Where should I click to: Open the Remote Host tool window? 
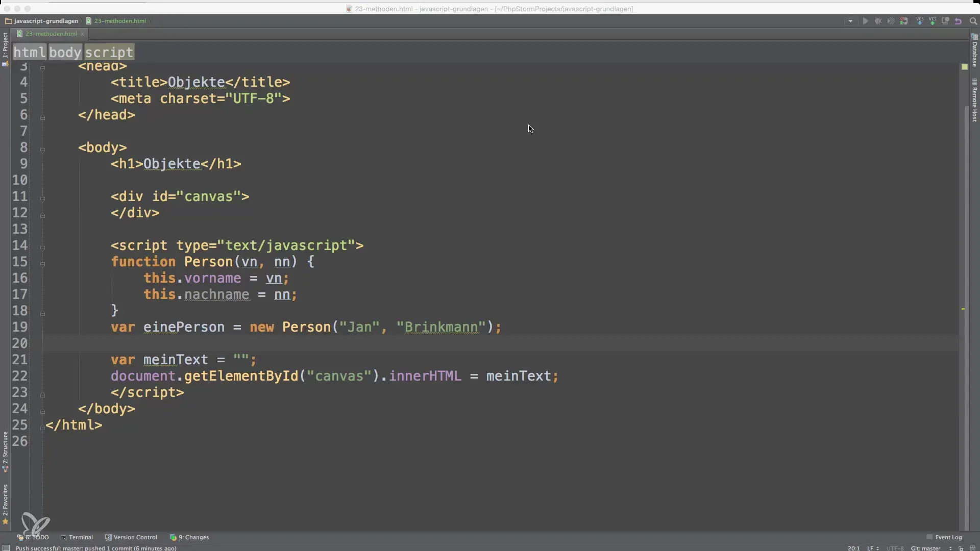(x=974, y=101)
